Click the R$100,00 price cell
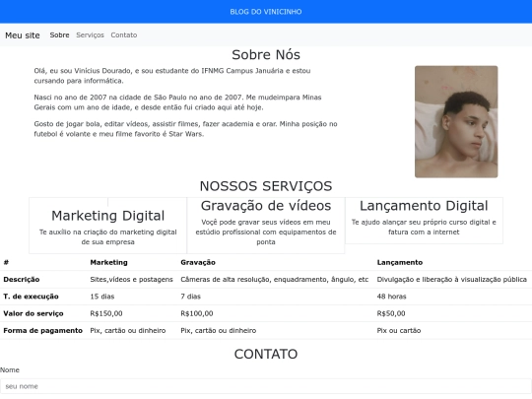This screenshot has width=532, height=399. (x=197, y=313)
